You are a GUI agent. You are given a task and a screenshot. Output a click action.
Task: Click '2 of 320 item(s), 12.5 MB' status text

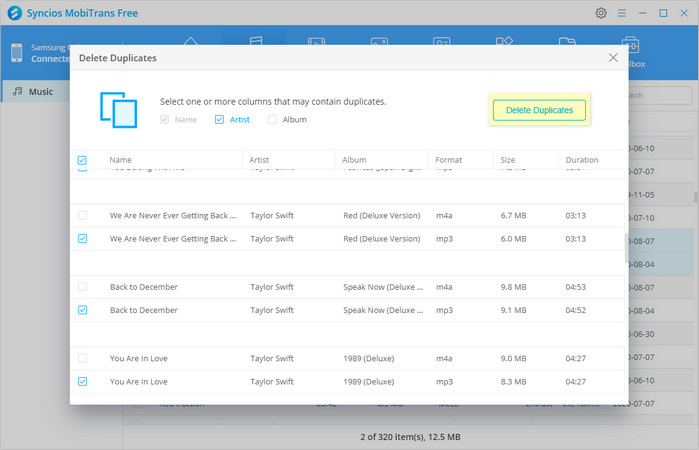410,437
